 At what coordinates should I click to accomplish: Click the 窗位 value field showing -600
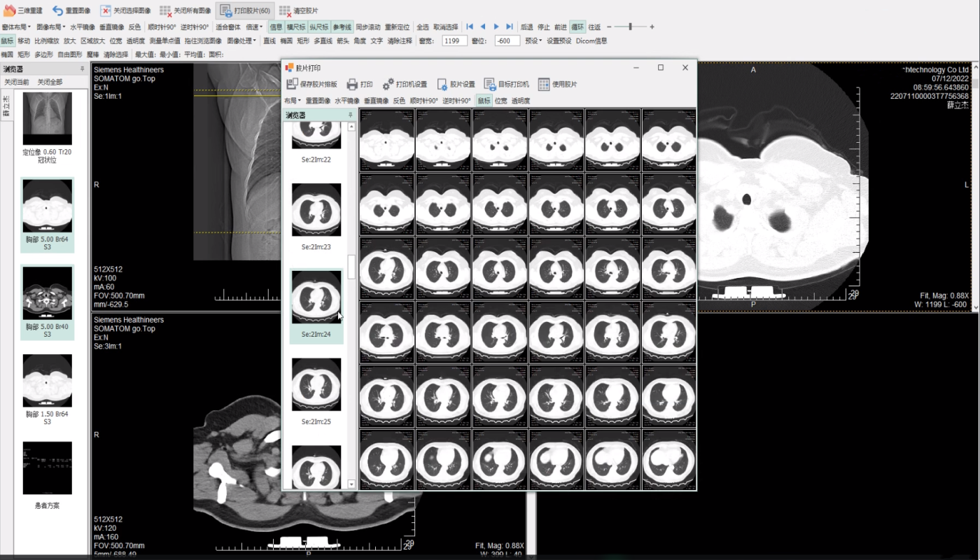point(507,41)
